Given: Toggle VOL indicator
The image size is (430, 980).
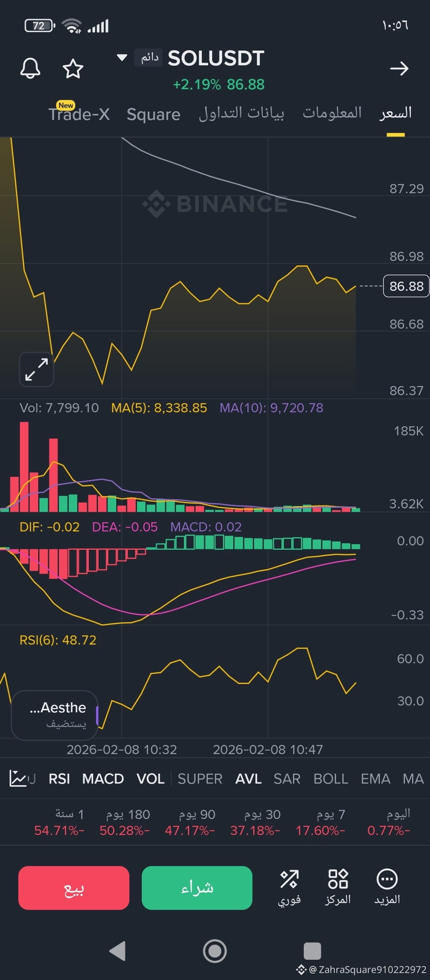Looking at the screenshot, I should coord(150,779).
